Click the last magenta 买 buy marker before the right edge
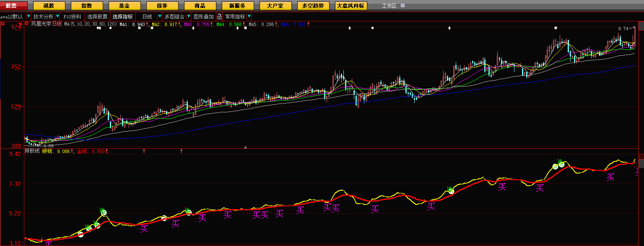Screen dimensions: 644x246 [x=610, y=177]
